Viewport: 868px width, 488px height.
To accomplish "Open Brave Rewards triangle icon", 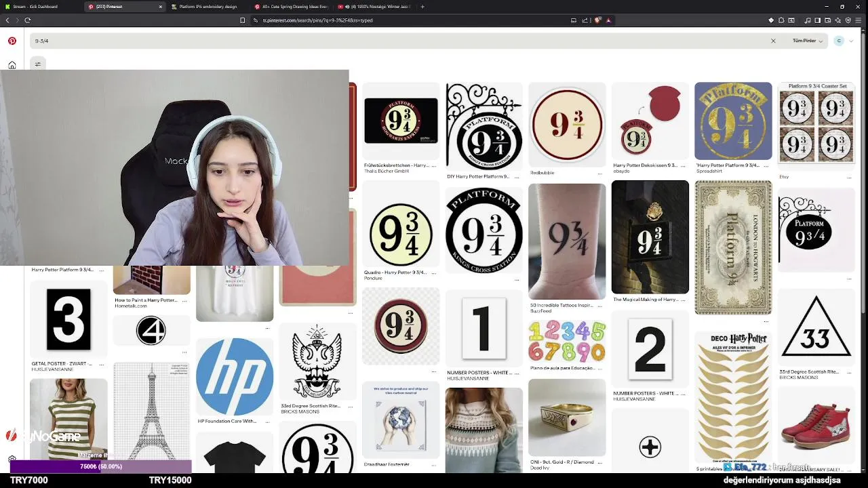I will [x=608, y=20].
